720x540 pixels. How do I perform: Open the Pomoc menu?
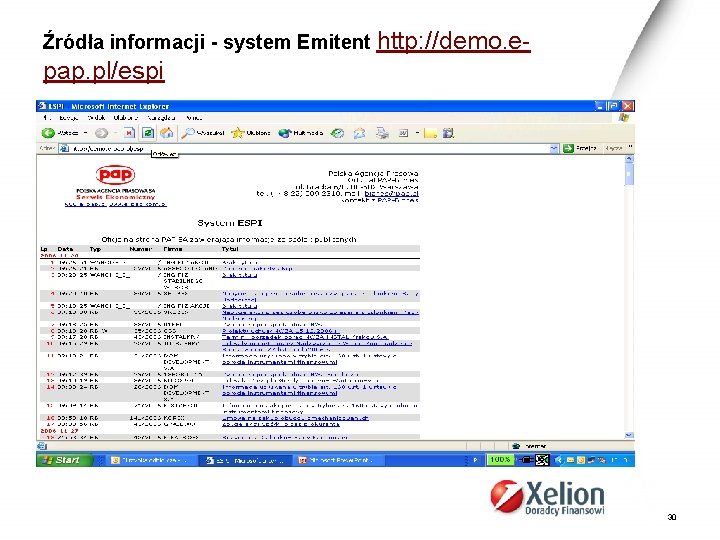[x=194, y=118]
